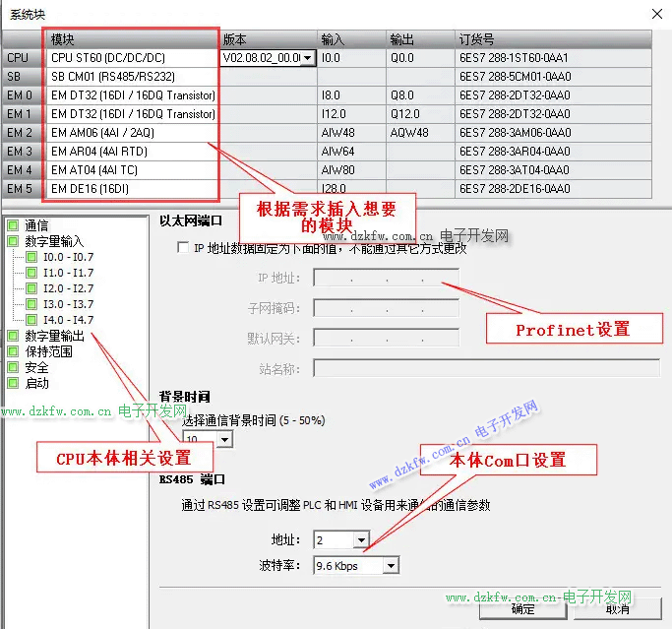The width and height of the screenshot is (672, 629).
Task: Click the green icon beside 安全
Action: coord(13,367)
